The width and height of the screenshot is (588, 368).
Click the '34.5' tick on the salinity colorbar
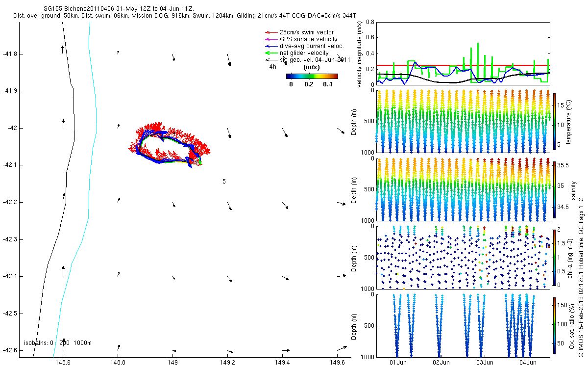point(563,208)
